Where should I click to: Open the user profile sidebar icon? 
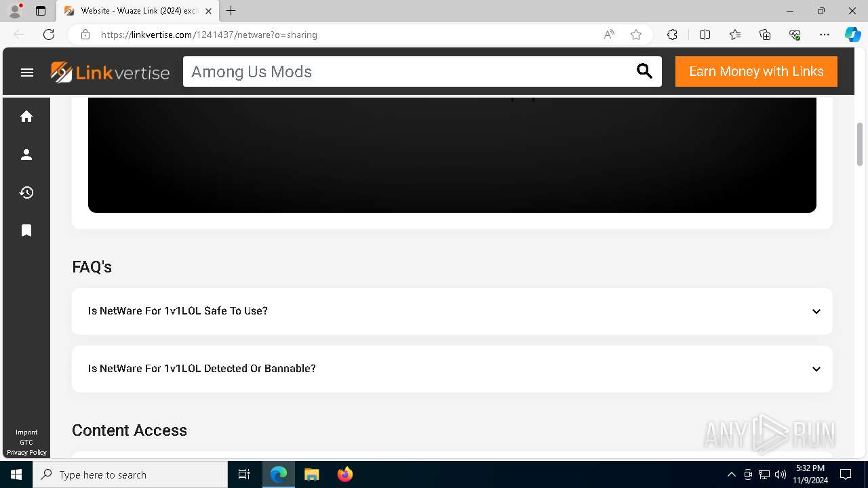[26, 155]
